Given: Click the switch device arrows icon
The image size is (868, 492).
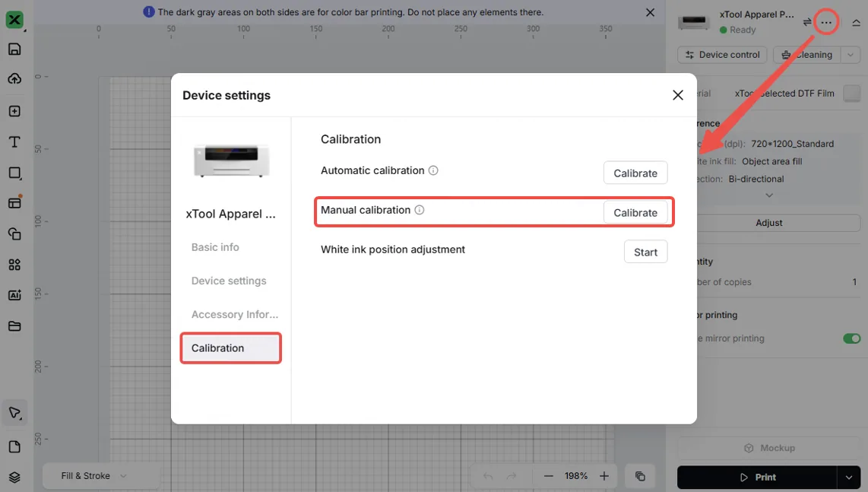Looking at the screenshot, I should point(807,22).
